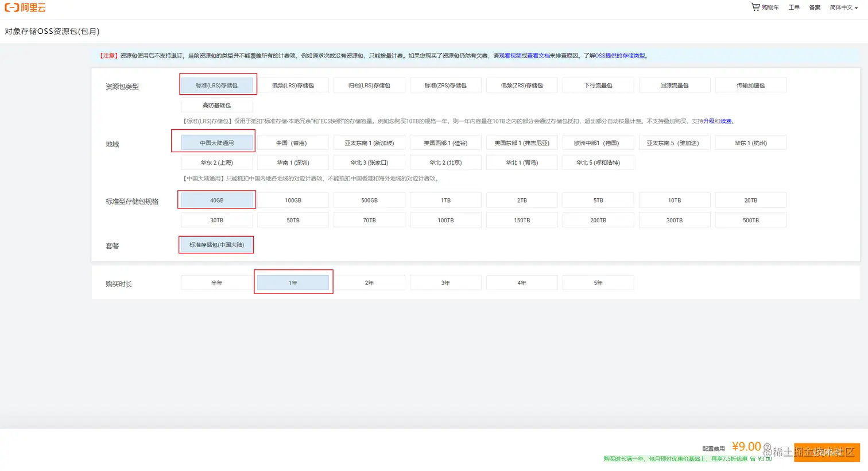Choose 华东 1 (杭州) region

(751, 142)
